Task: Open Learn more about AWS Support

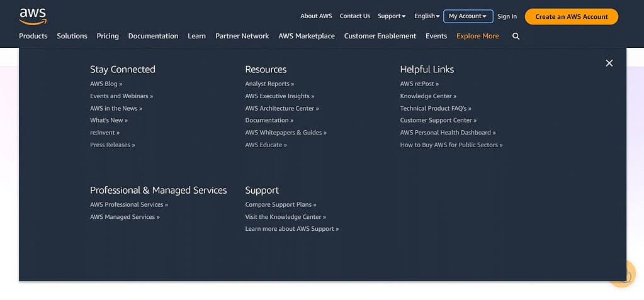Action: coord(292,228)
